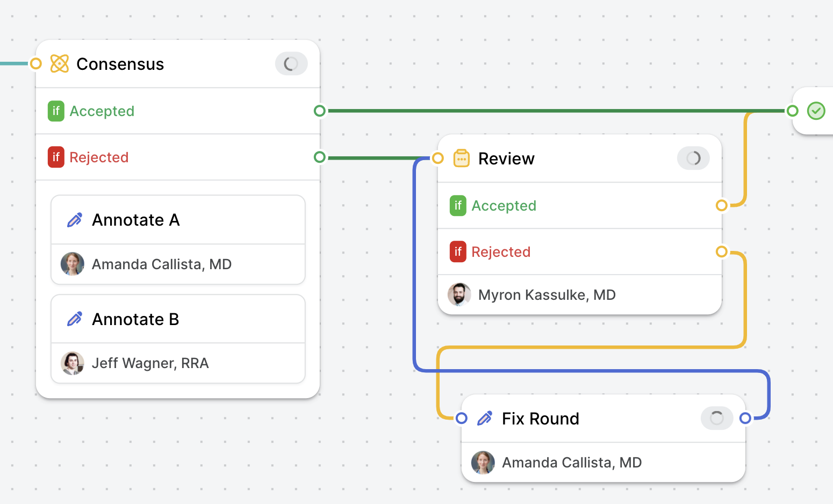Select the Fix Round node title
The image size is (833, 504).
pyautogui.click(x=540, y=418)
